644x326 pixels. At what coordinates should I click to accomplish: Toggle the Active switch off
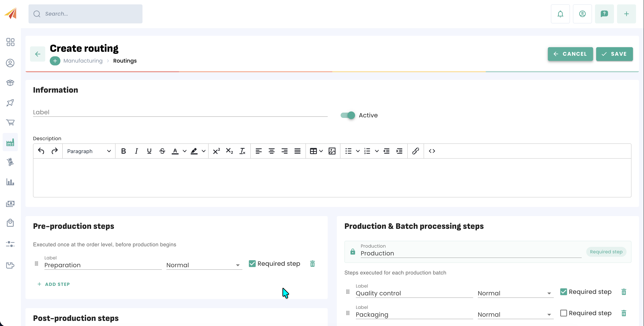(x=348, y=115)
